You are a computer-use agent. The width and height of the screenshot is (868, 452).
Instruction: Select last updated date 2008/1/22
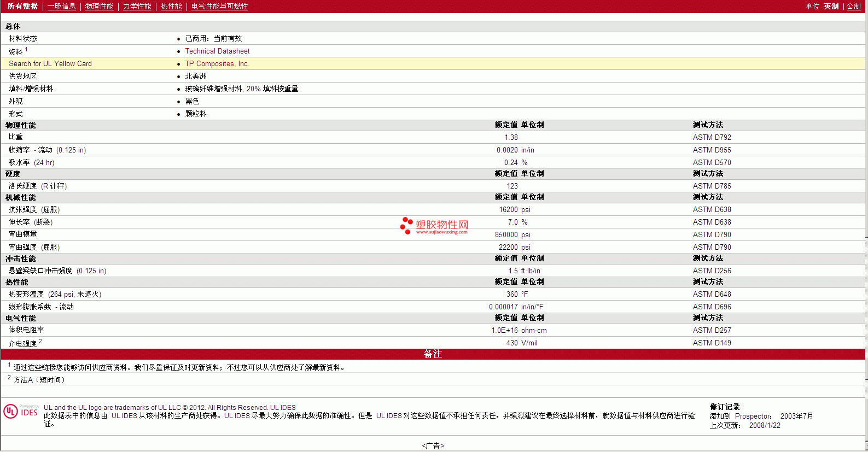765,425
